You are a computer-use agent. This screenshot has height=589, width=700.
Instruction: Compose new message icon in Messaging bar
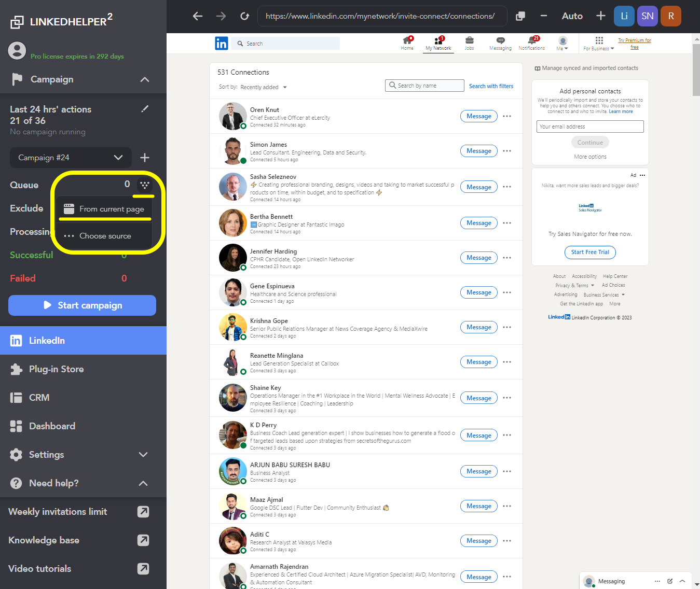coord(670,581)
